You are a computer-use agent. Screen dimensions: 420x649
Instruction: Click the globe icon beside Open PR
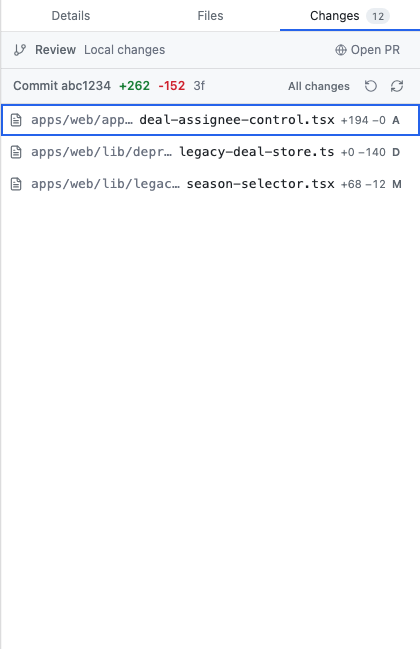point(341,50)
